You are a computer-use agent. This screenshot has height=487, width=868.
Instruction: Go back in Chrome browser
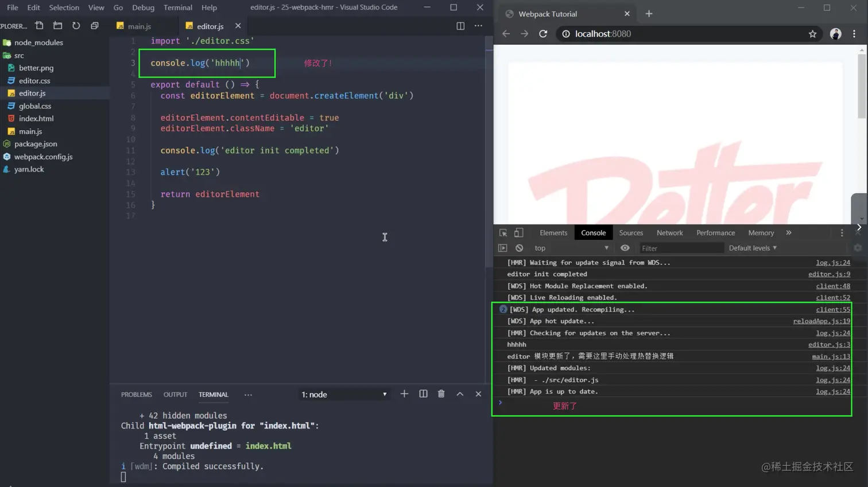506,34
